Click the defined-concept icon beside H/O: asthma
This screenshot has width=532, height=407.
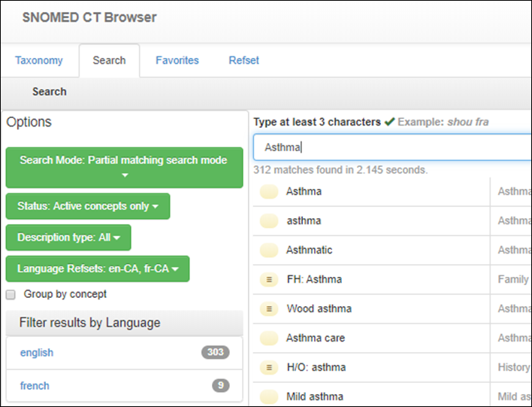(x=269, y=367)
